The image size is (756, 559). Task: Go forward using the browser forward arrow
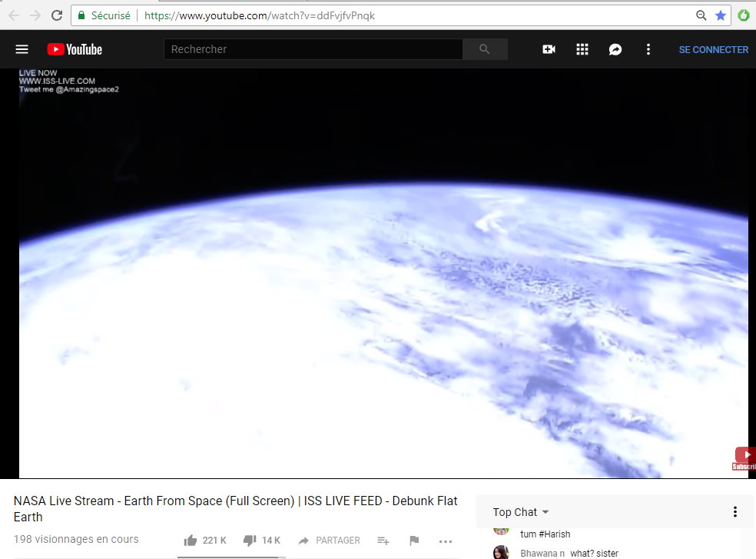[x=35, y=15]
